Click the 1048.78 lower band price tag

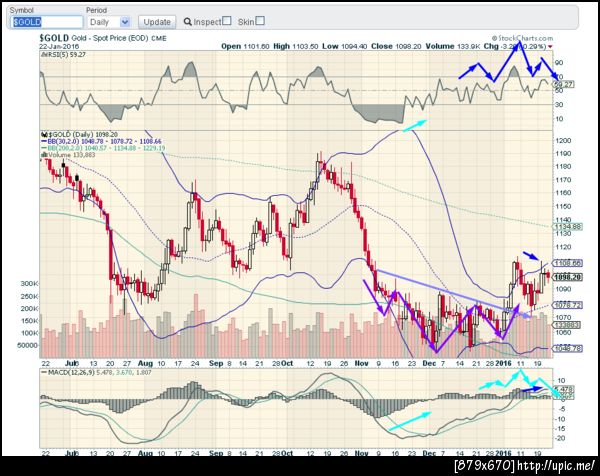pyautogui.click(x=568, y=349)
